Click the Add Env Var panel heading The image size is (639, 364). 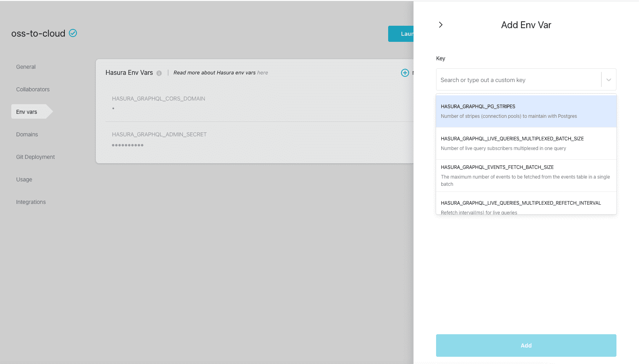tap(526, 25)
